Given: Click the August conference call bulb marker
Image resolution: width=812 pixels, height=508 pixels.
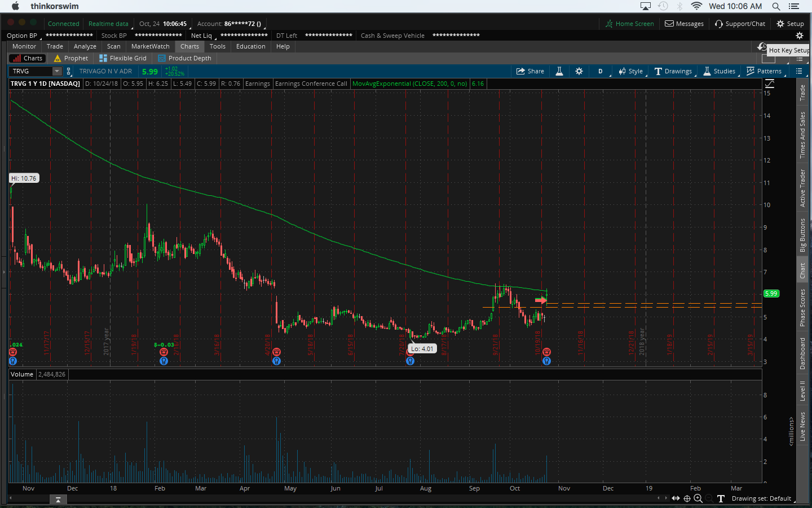Looking at the screenshot, I should pyautogui.click(x=410, y=361).
